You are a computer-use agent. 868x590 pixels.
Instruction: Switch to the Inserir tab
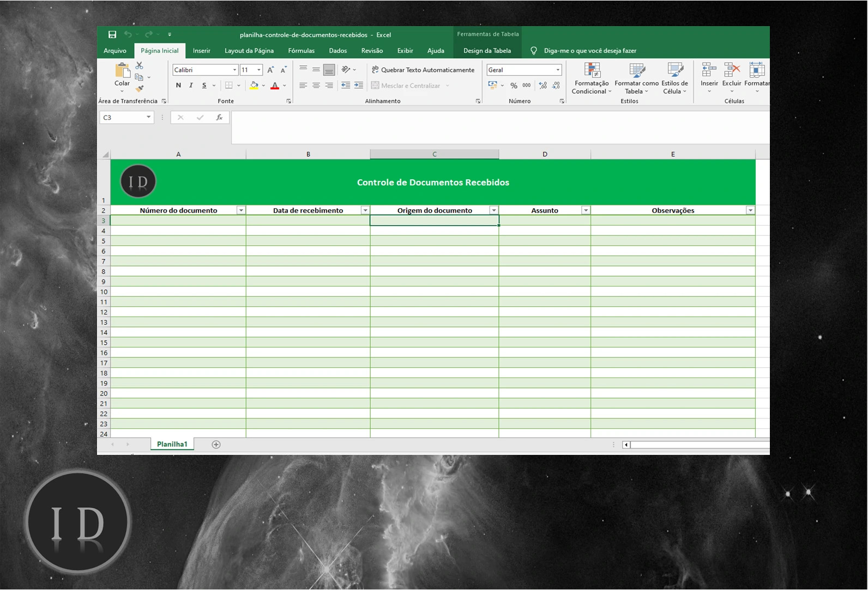(201, 51)
